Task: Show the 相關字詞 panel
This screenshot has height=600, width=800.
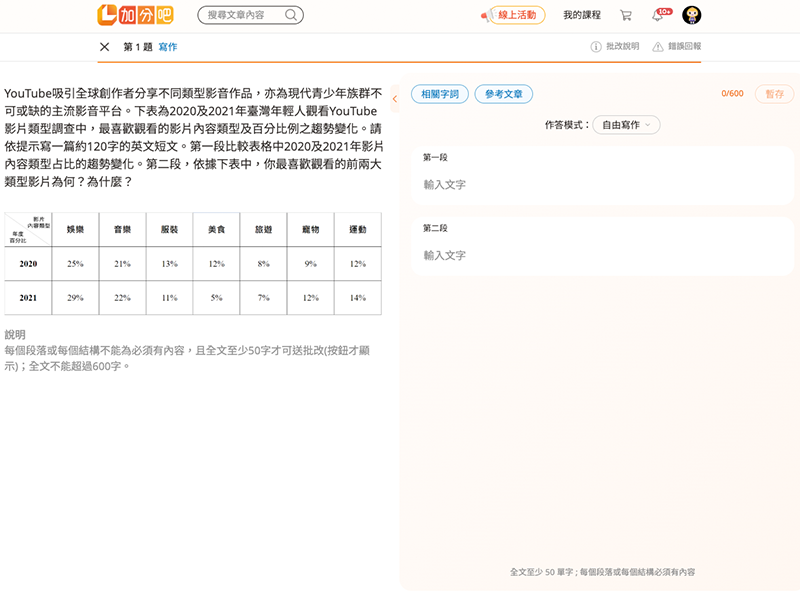Action: tap(439, 94)
